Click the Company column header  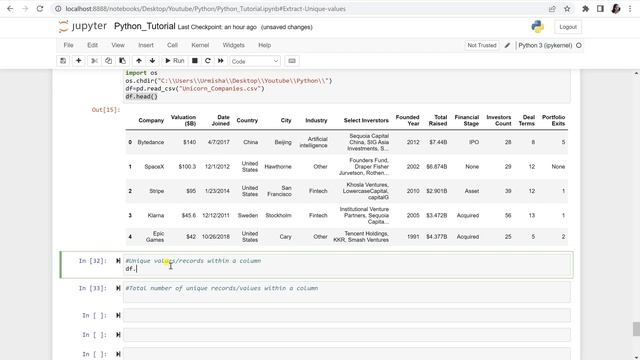tap(151, 120)
